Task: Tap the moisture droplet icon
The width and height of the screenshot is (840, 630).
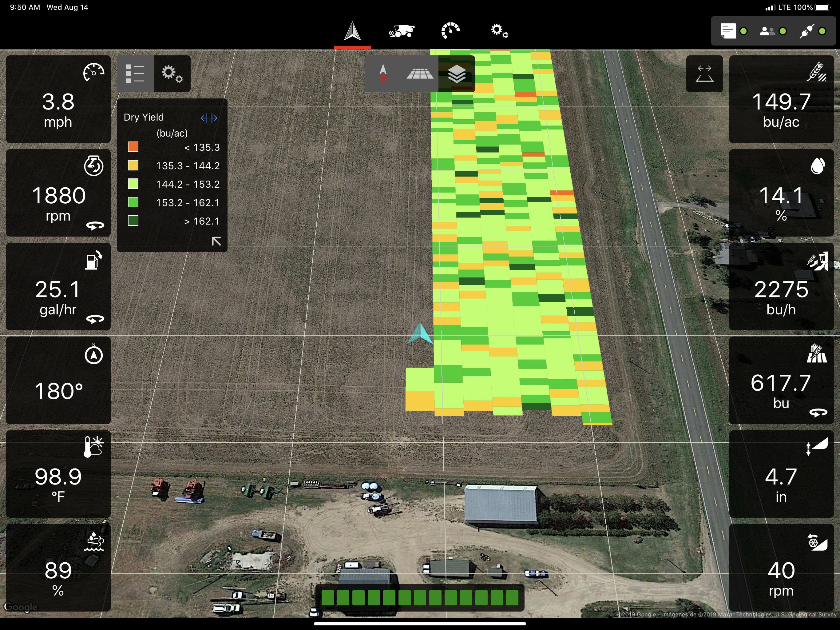Action: click(x=818, y=166)
